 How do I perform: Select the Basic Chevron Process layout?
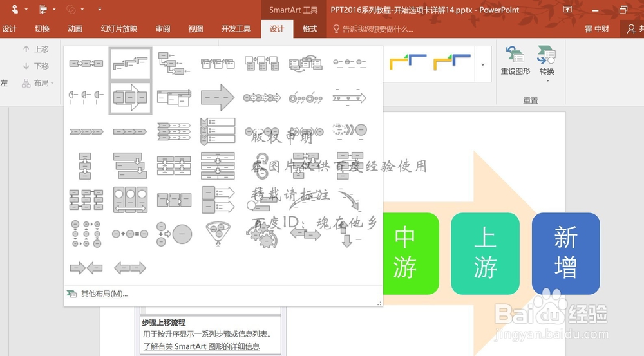coord(86,131)
